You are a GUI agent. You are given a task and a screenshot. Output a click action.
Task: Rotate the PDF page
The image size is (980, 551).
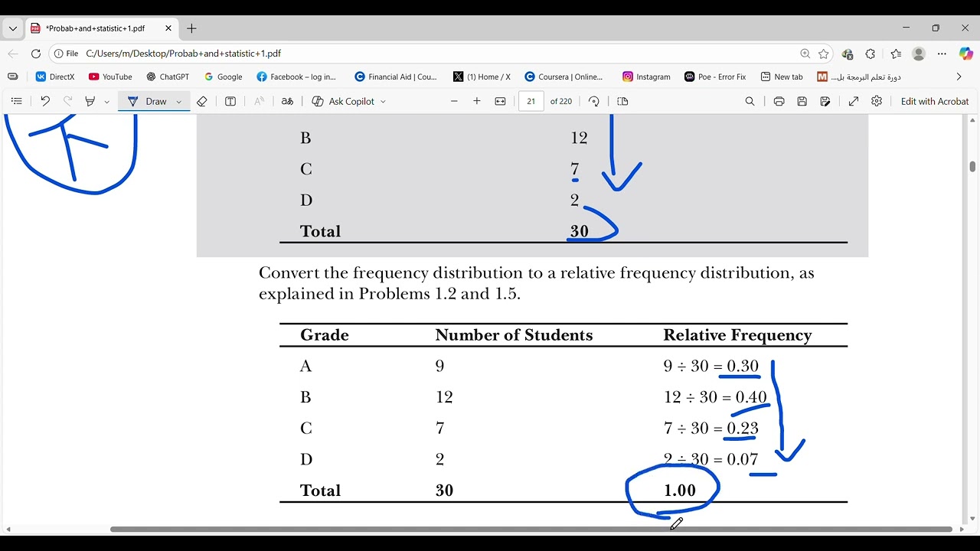pyautogui.click(x=594, y=101)
